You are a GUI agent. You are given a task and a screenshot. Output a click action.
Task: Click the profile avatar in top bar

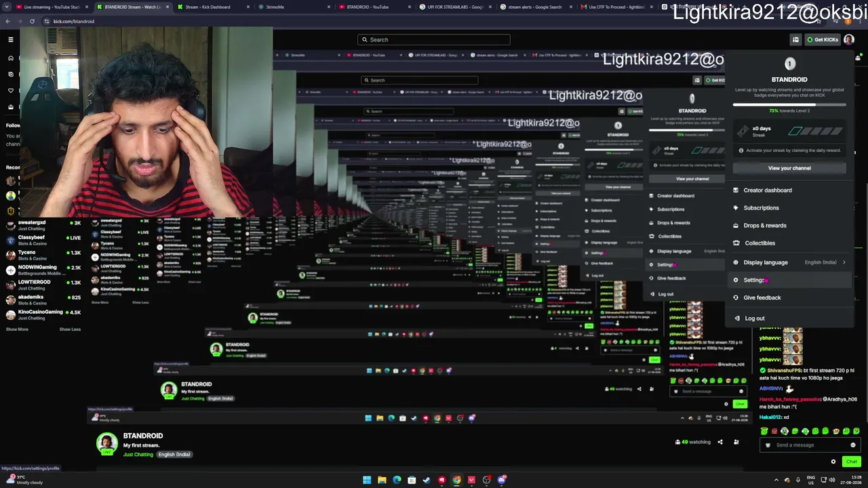(849, 39)
